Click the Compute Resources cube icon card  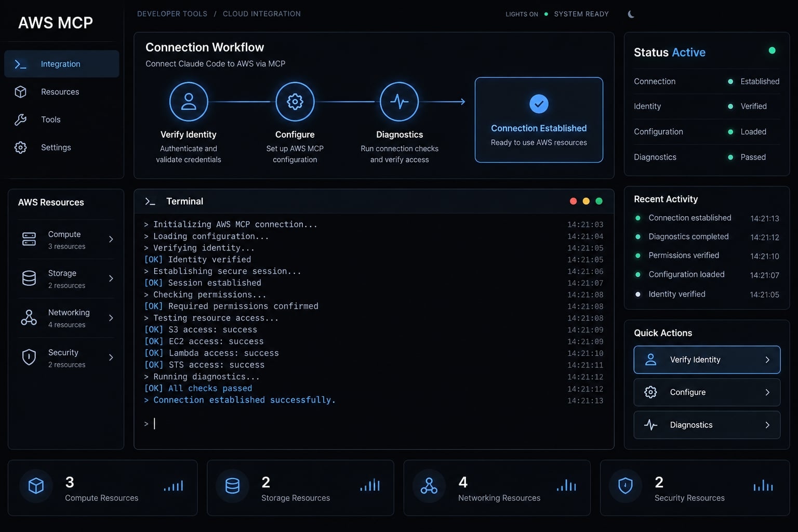pyautogui.click(x=36, y=486)
